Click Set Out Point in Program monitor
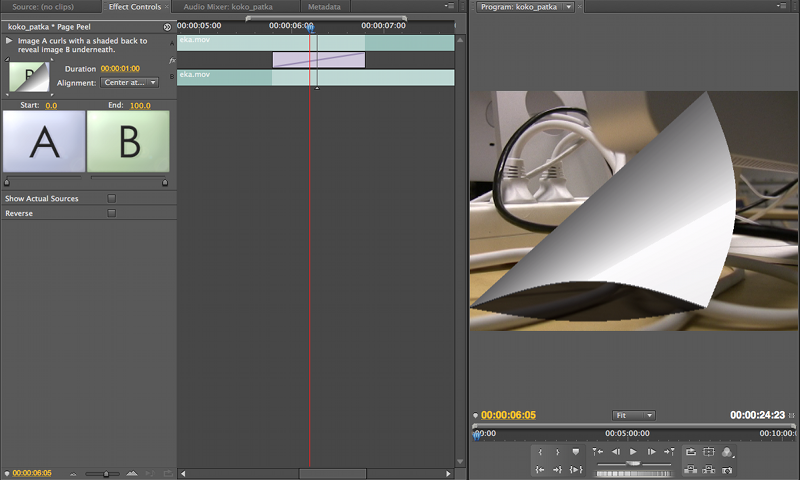Screen dimensions: 800x480 (x=558, y=452)
